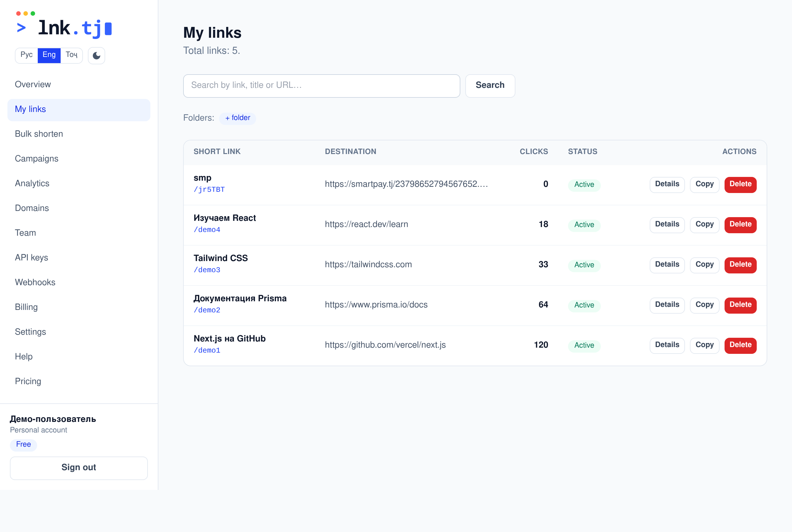792x532 pixels.
Task: Click the SHORT LINK column header
Action: pos(217,151)
